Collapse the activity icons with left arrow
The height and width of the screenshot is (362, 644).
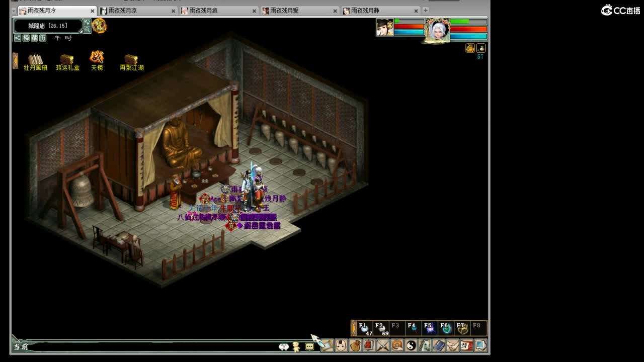[x=15, y=61]
